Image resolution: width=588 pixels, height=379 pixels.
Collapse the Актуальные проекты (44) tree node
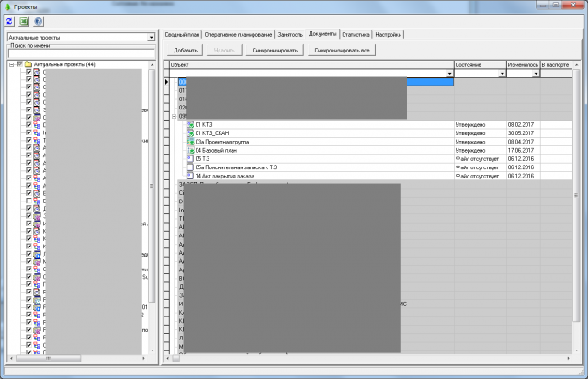click(x=12, y=64)
